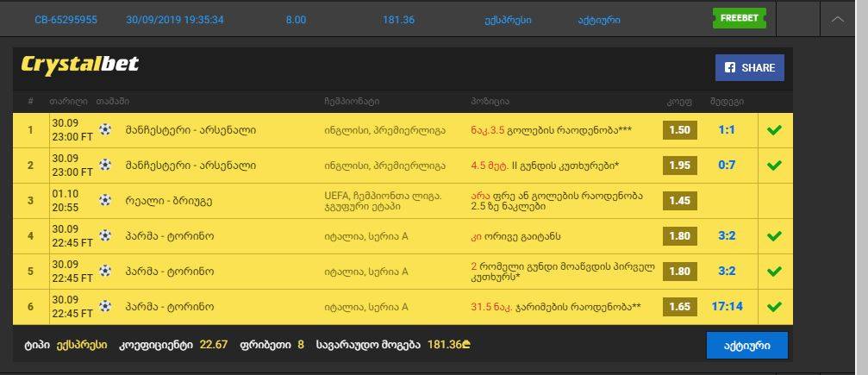868x375 pixels.
Task: Click the green FREEBET badge
Action: click(x=740, y=18)
